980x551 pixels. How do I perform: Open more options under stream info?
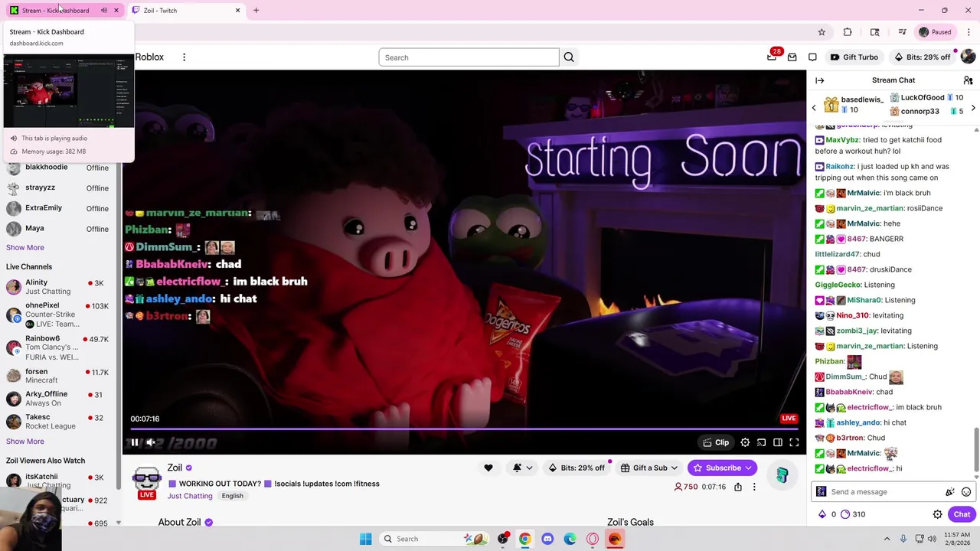[754, 487]
